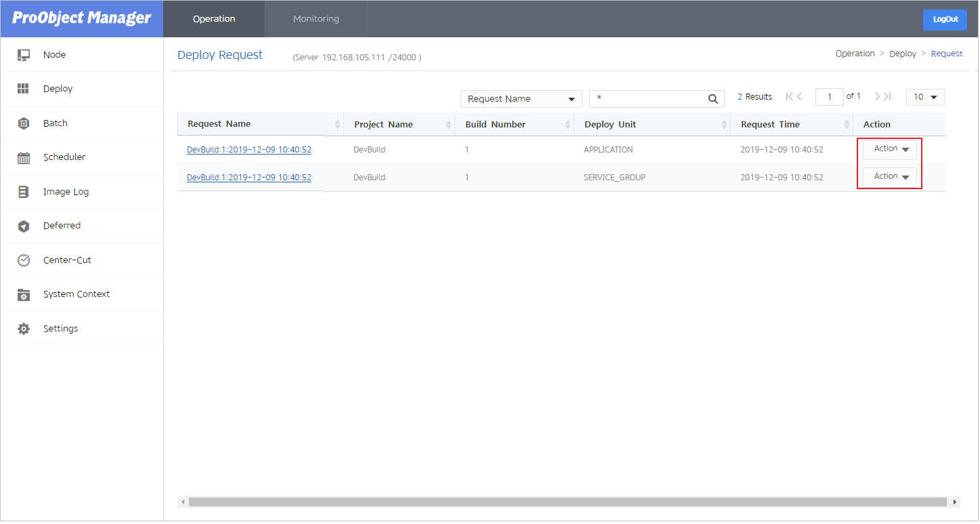Viewport: 980px width, 524px height.
Task: Click the Center-Cut clock icon
Action: click(x=24, y=260)
